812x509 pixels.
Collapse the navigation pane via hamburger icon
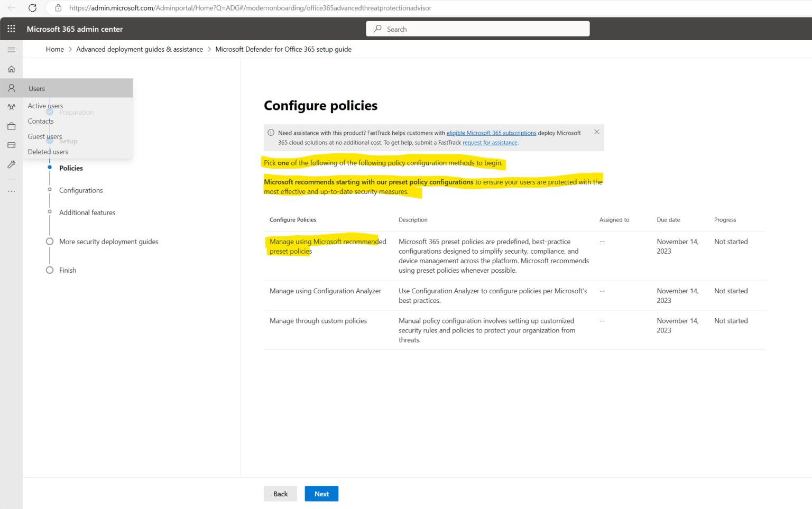[11, 49]
